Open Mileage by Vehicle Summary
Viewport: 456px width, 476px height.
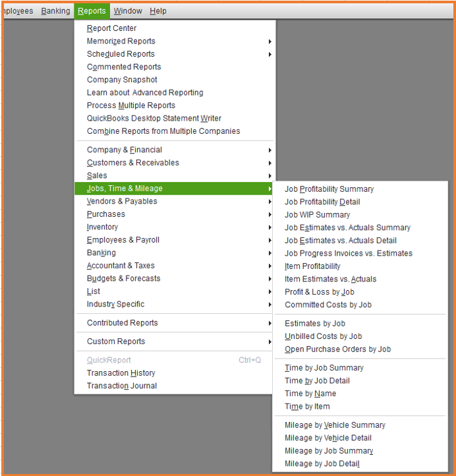pyautogui.click(x=360, y=425)
